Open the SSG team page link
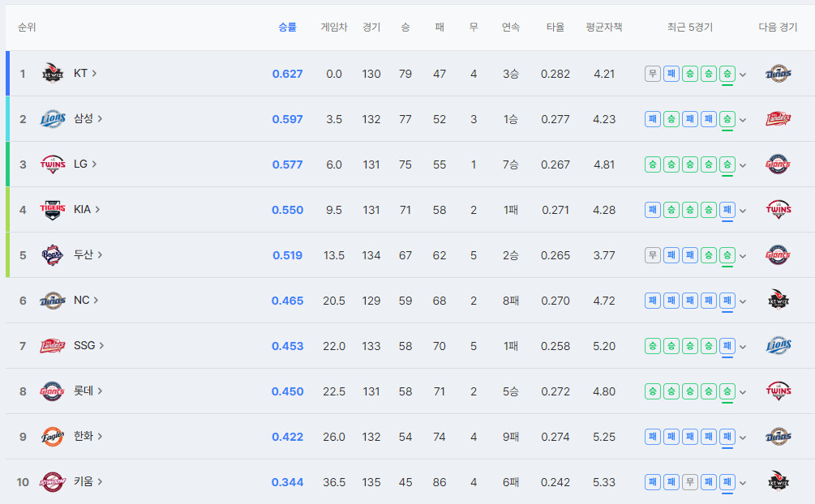815x504 pixels. [x=89, y=345]
